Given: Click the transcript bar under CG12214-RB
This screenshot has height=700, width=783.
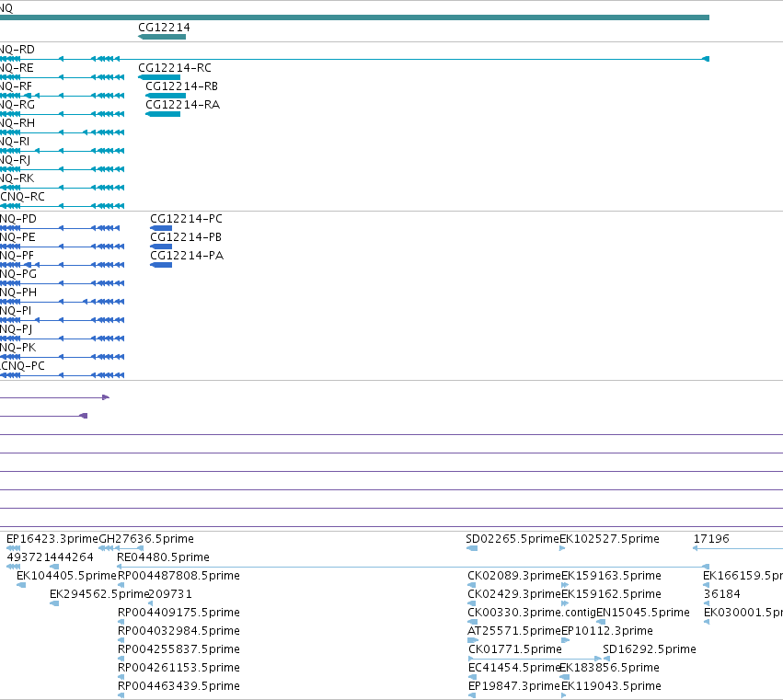Looking at the screenshot, I should point(166,96).
